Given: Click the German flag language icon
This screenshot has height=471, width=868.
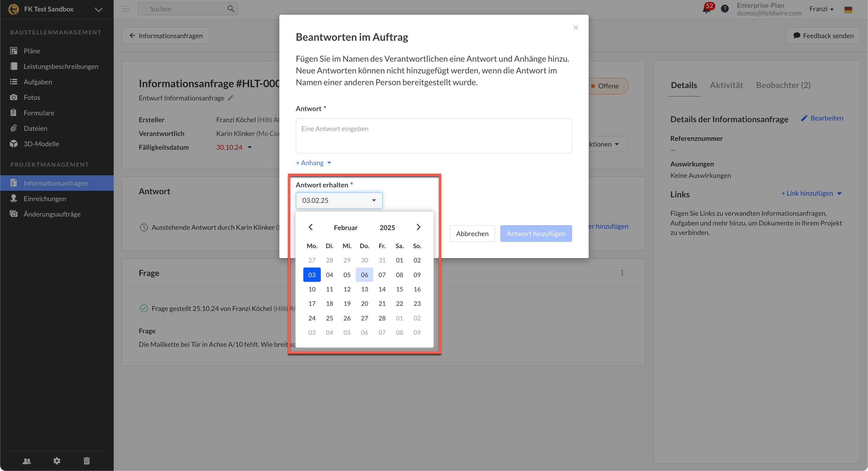Looking at the screenshot, I should [x=848, y=9].
